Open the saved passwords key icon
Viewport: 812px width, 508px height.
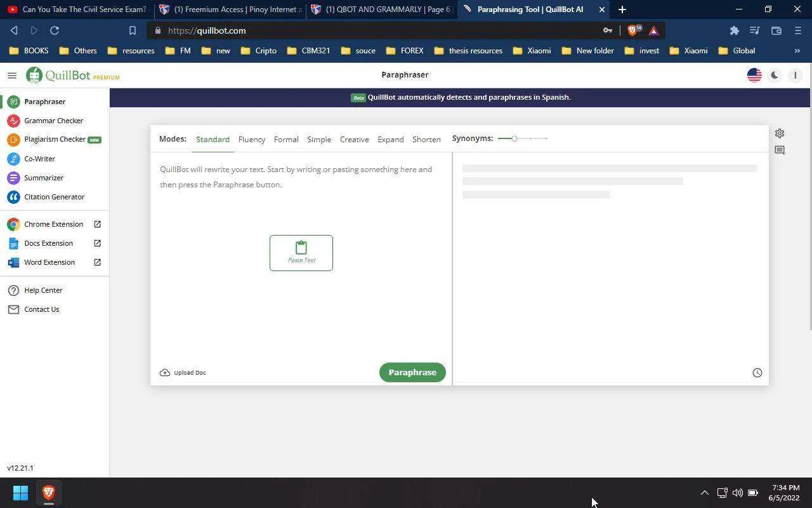point(608,30)
